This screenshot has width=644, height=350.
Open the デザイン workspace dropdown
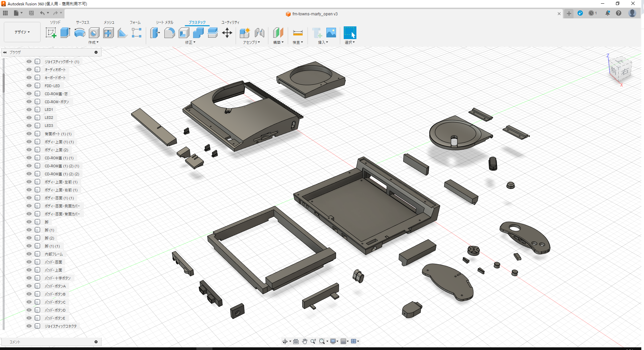22,32
